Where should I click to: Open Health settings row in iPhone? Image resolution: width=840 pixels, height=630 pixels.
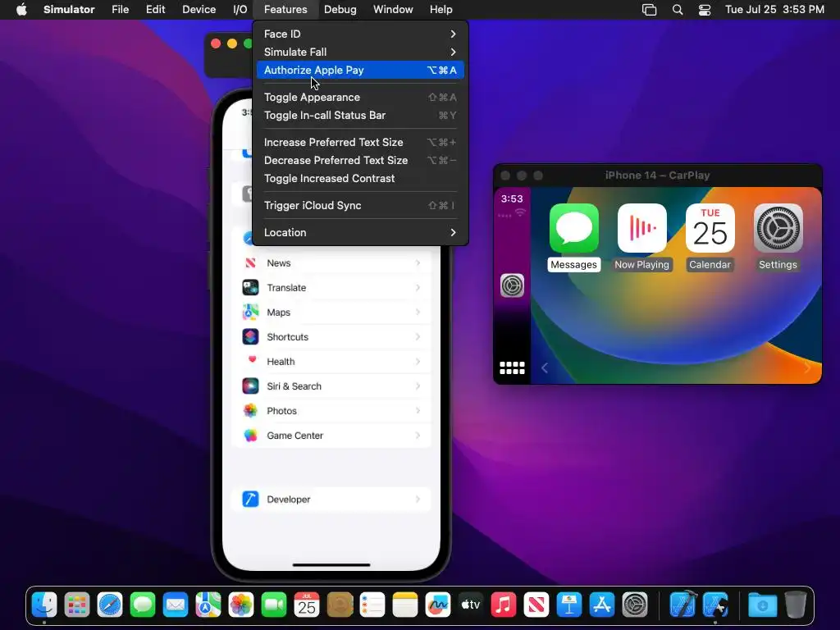[x=331, y=362]
